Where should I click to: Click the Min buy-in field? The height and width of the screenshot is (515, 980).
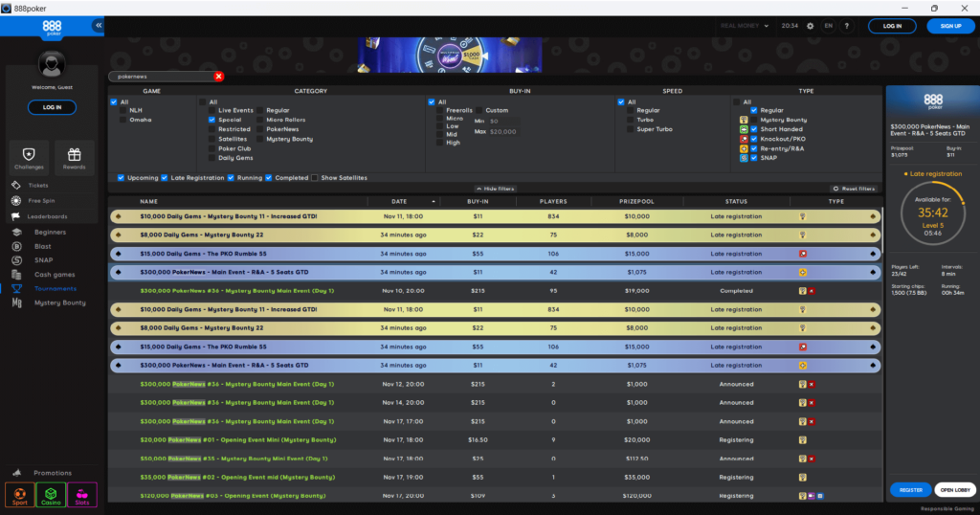pyautogui.click(x=503, y=122)
